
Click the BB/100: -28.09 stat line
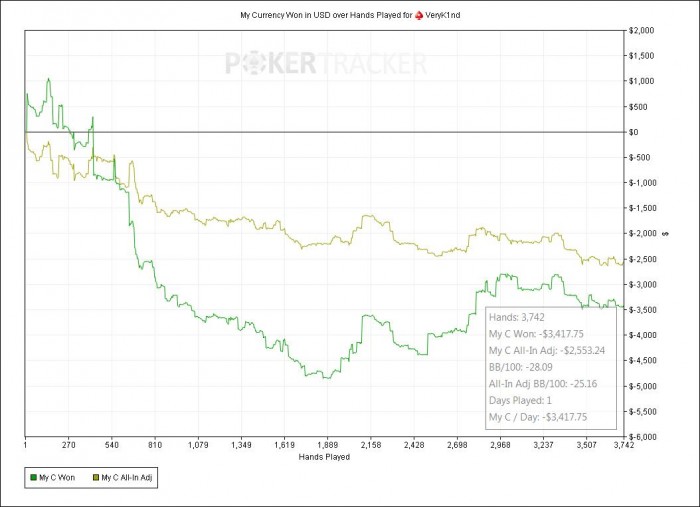[521, 367]
